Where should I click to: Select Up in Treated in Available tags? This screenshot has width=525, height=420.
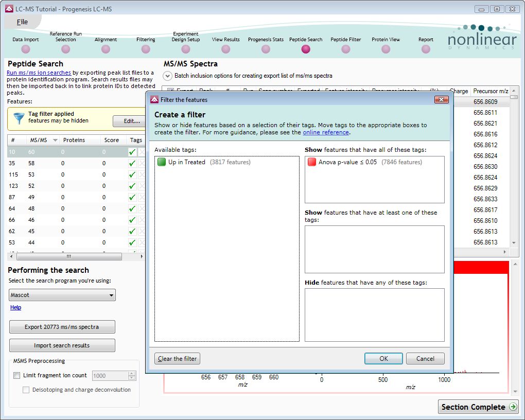(x=204, y=162)
